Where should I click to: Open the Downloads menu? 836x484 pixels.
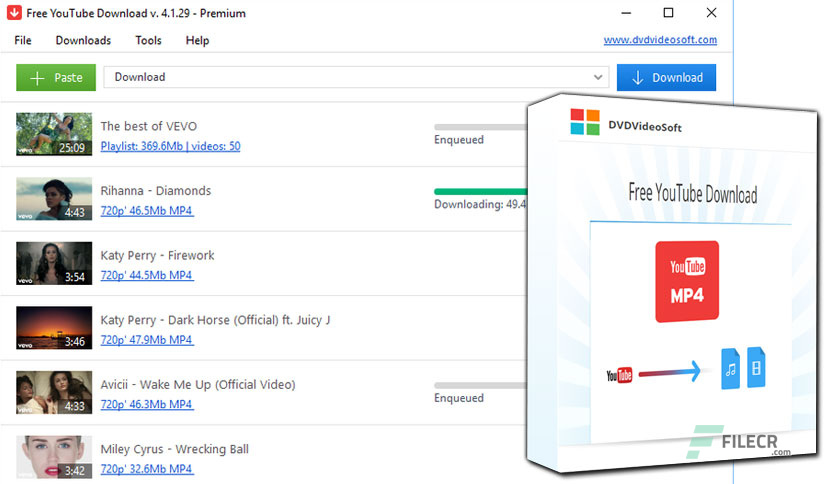(x=83, y=41)
